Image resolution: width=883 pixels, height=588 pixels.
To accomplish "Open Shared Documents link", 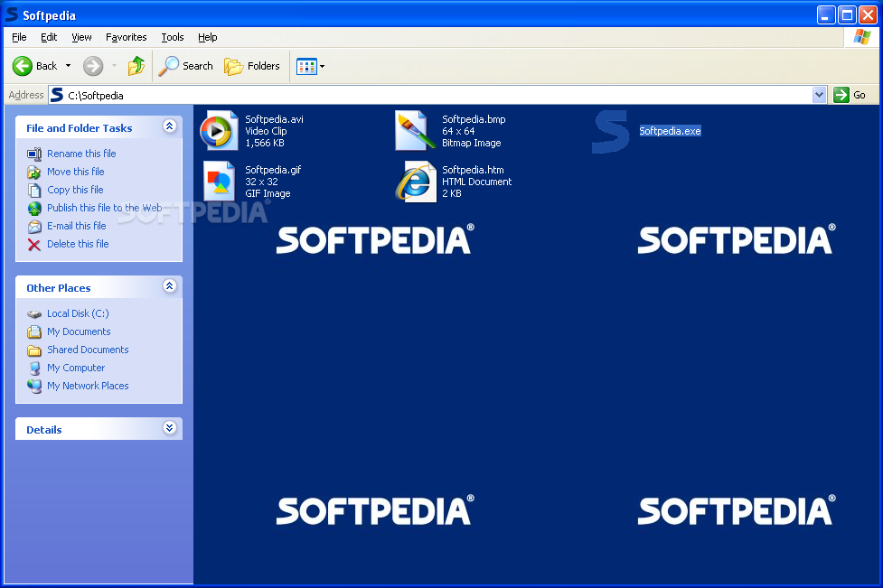I will (x=88, y=350).
